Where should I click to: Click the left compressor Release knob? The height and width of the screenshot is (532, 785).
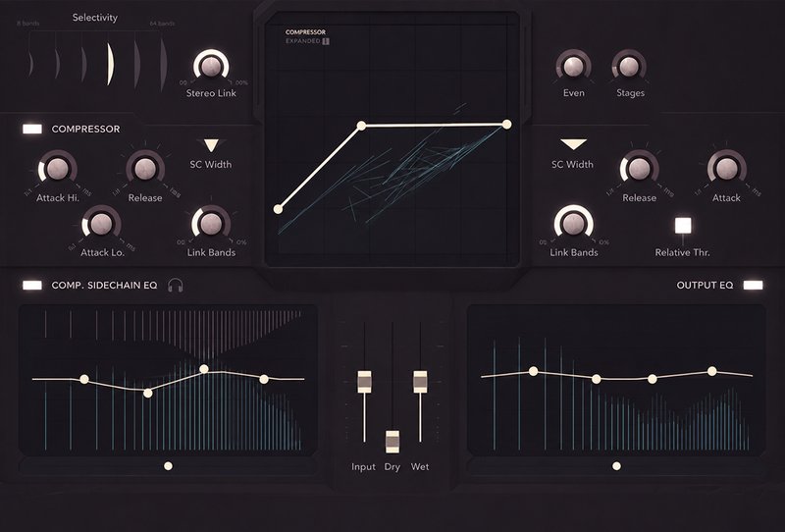click(x=145, y=169)
